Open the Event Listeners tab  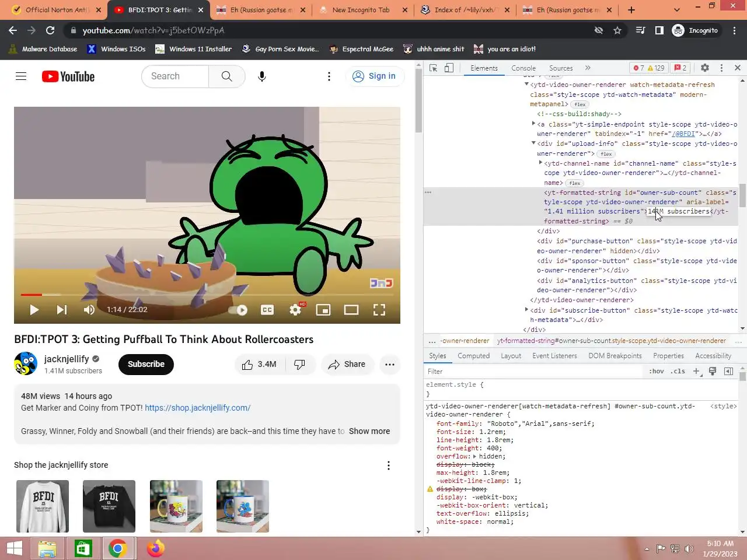(554, 356)
